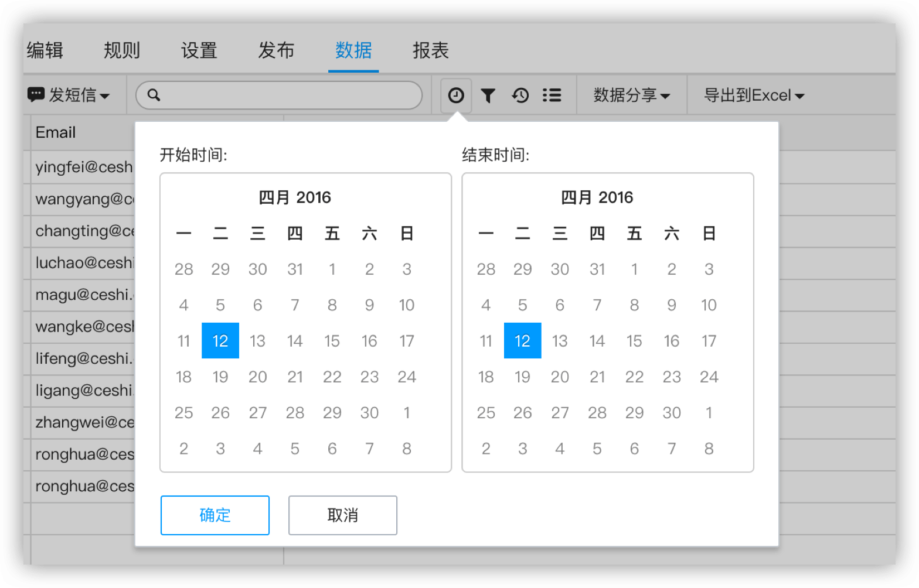Select 12 in the end calendar
Image resolution: width=919 pixels, height=588 pixels.
[x=523, y=341]
